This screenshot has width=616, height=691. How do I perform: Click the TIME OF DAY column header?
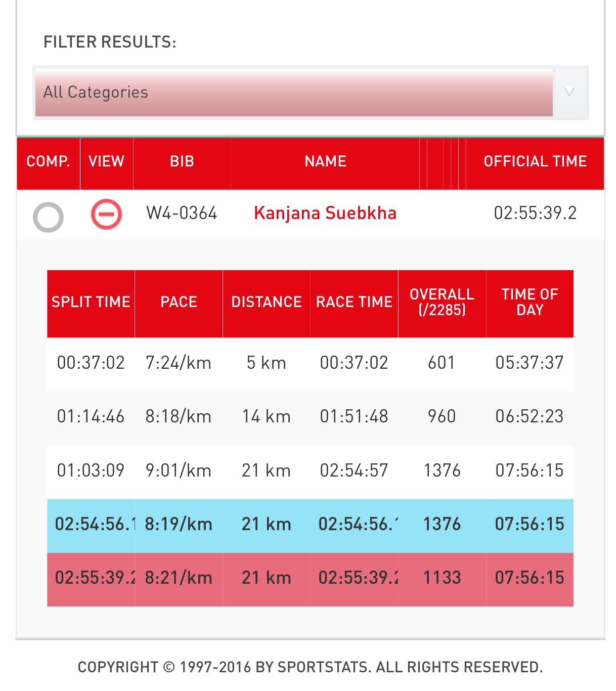point(530,302)
